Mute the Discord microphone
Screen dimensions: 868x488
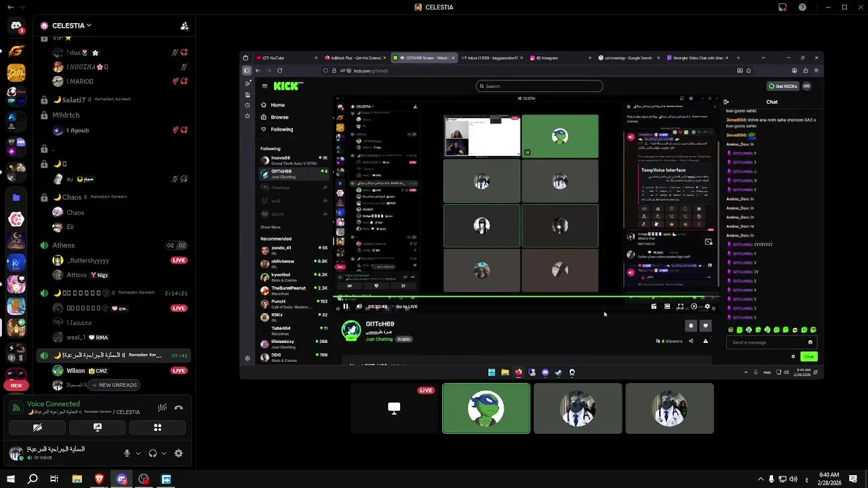point(127,453)
